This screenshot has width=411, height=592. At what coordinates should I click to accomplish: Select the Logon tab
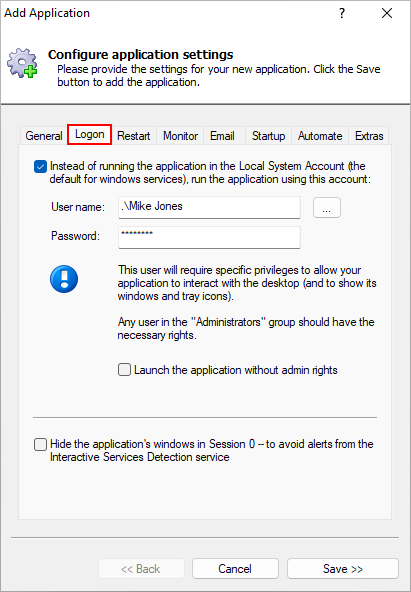89,134
